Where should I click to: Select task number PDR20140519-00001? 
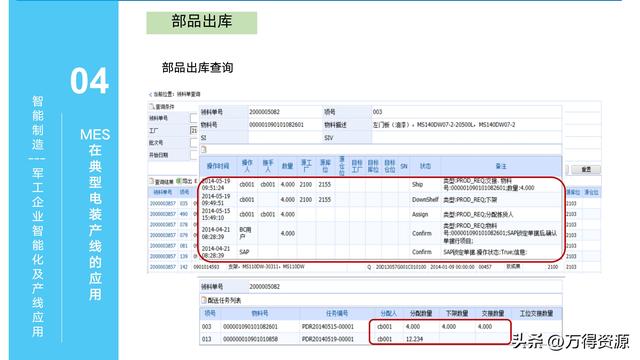pos(328,339)
